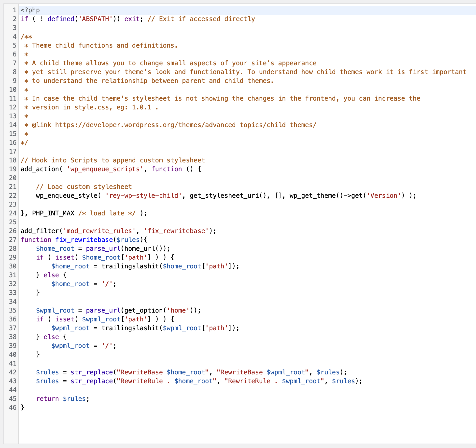The image size is (476, 448).
Task: Click the parse_url call on line 28
Action: 103,249
